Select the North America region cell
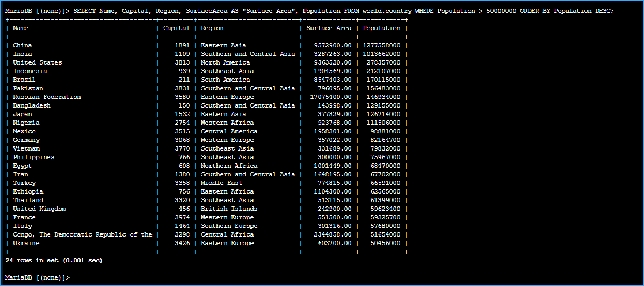Image resolution: width=644 pixels, height=286 pixels. (226, 62)
